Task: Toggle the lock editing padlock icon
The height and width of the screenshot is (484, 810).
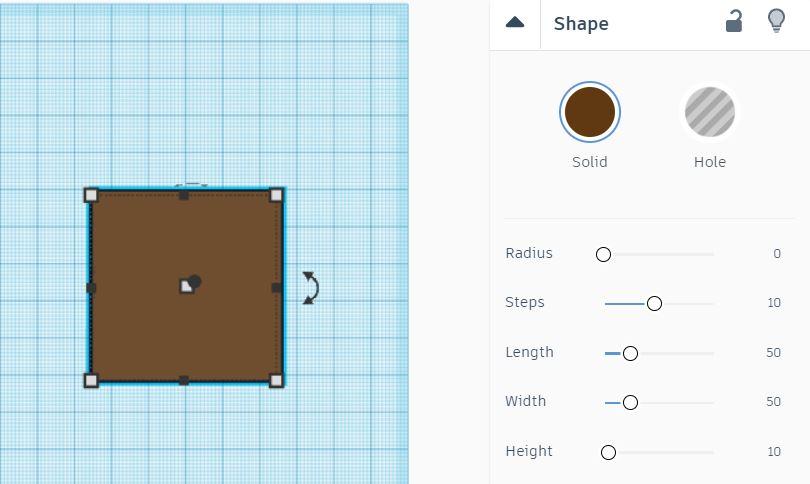Action: click(x=734, y=21)
